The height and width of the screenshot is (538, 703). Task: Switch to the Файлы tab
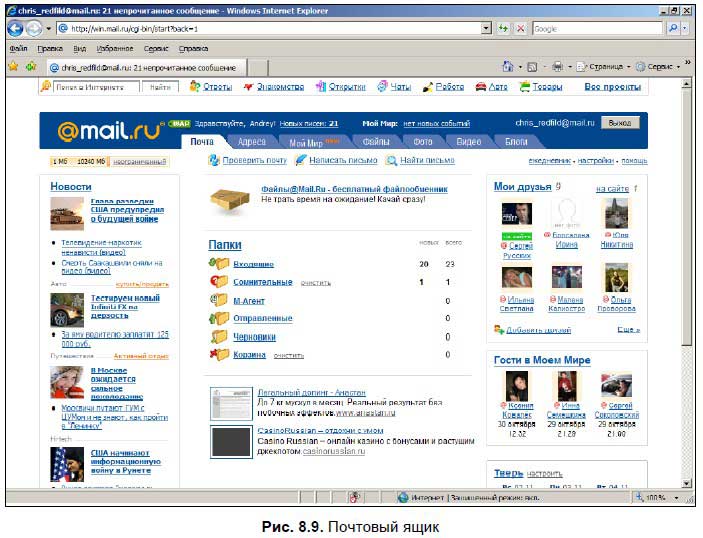[376, 142]
